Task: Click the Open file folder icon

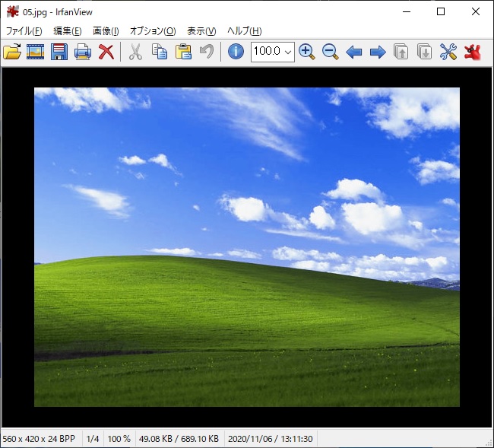Action: [x=12, y=52]
